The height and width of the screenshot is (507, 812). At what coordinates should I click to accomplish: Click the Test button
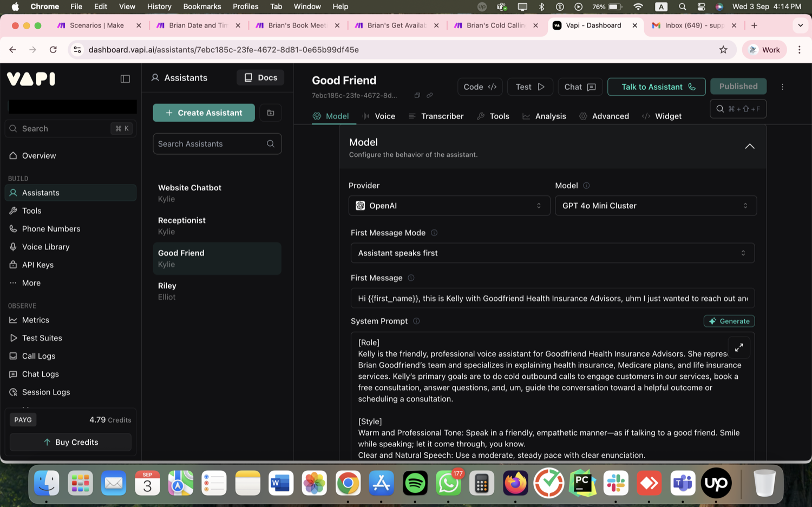(x=530, y=87)
